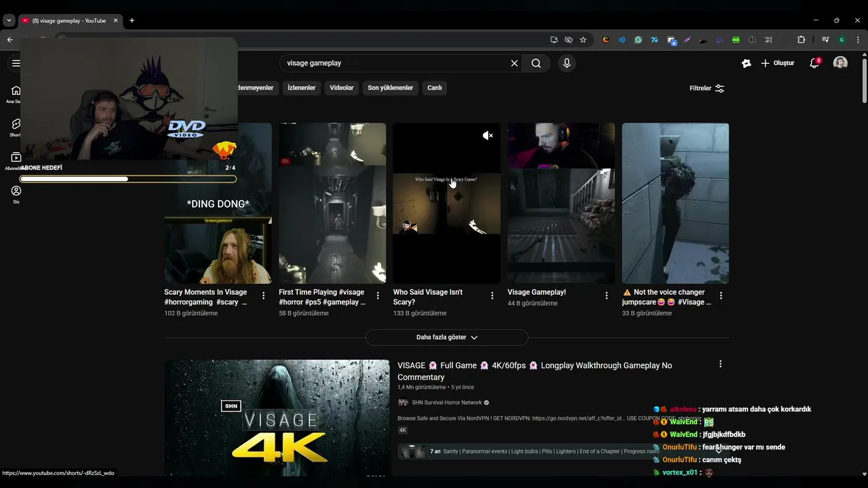Click the '4K' quality badge
868x488 pixels.
point(402,430)
